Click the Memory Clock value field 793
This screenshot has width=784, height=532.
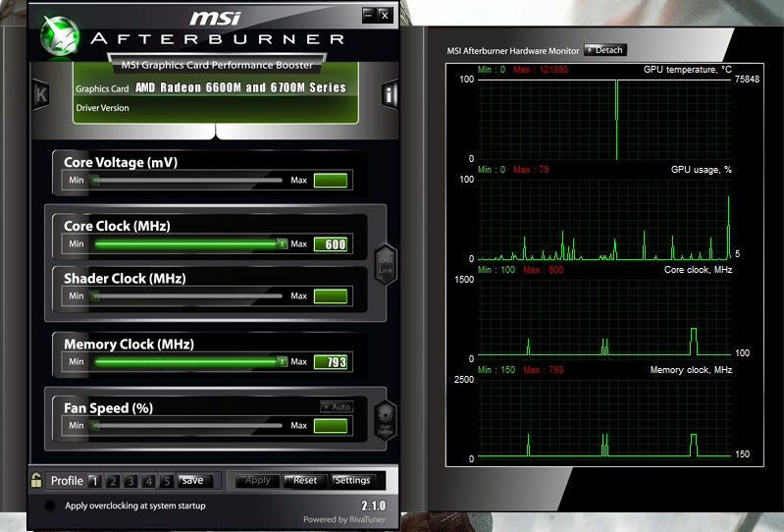click(x=331, y=361)
